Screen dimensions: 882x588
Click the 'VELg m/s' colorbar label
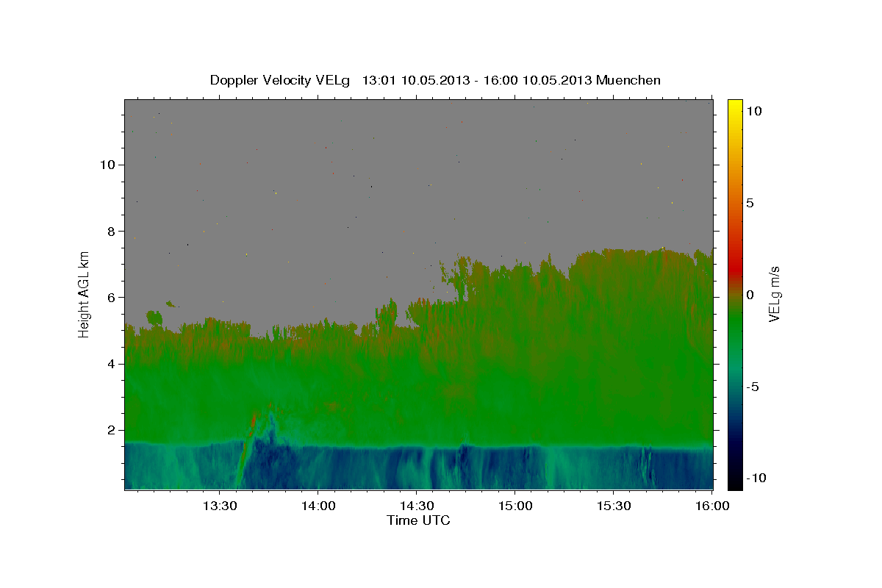[x=774, y=293]
